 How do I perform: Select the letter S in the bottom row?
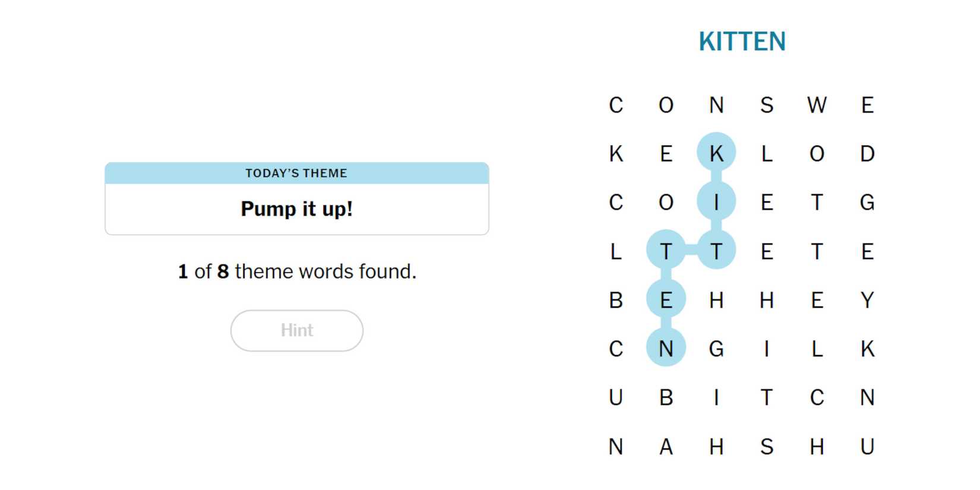coord(767,446)
